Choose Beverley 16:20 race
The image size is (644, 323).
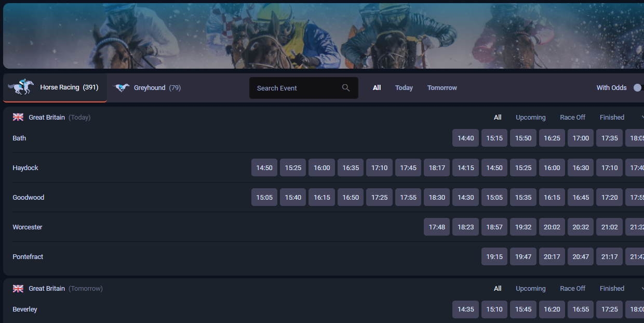tap(552, 309)
